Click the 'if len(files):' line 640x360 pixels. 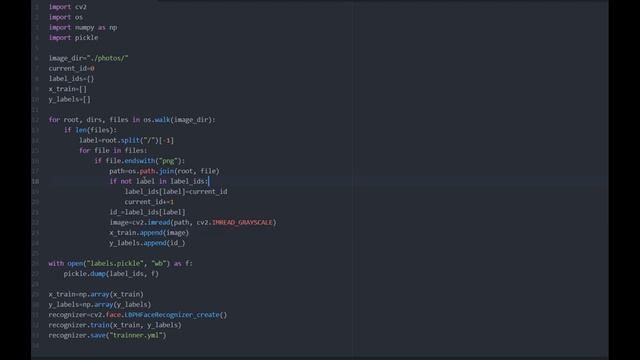90,130
